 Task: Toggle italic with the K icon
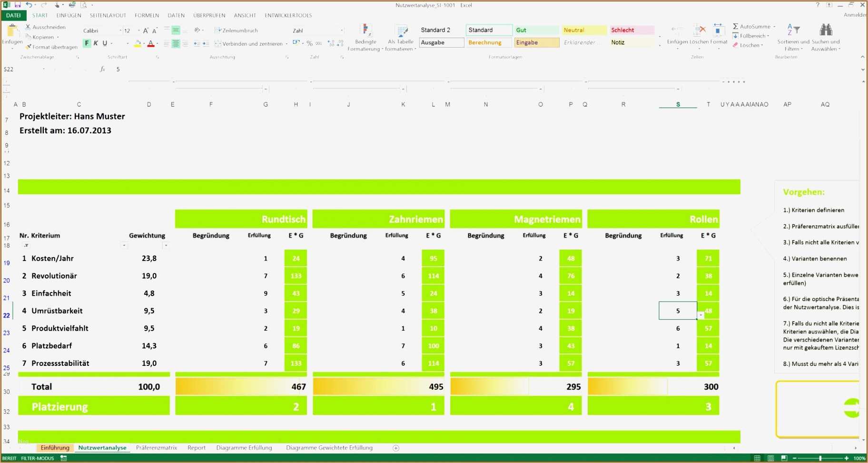[x=95, y=43]
